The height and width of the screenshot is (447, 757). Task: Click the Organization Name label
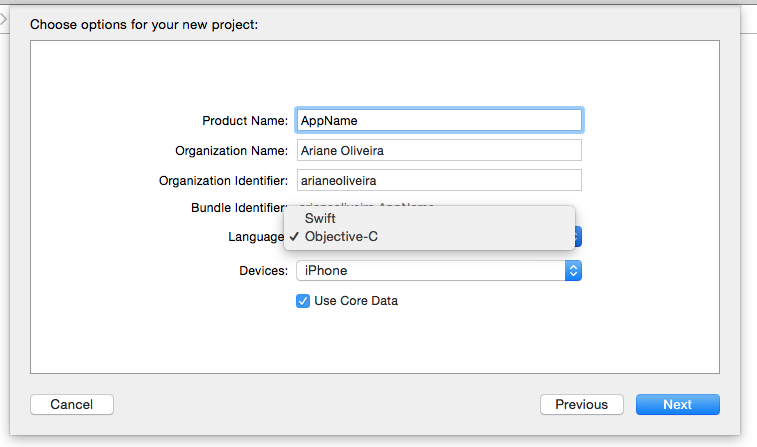point(231,150)
